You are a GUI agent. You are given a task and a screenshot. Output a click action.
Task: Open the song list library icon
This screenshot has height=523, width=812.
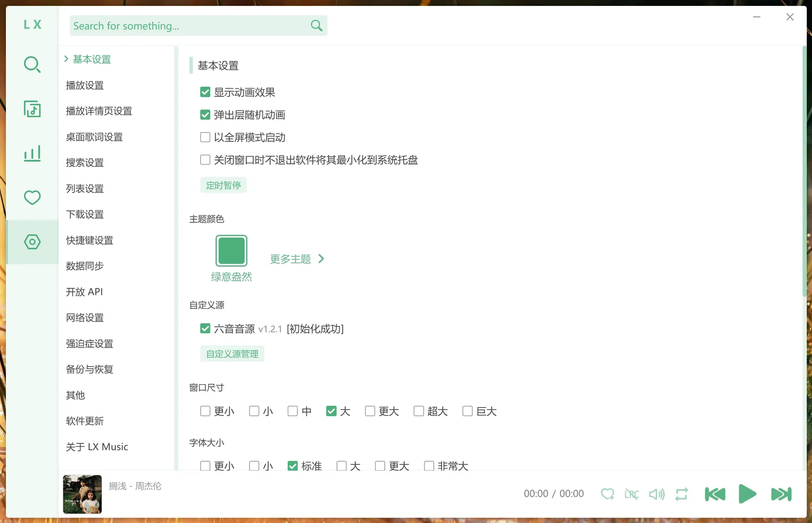pos(32,109)
